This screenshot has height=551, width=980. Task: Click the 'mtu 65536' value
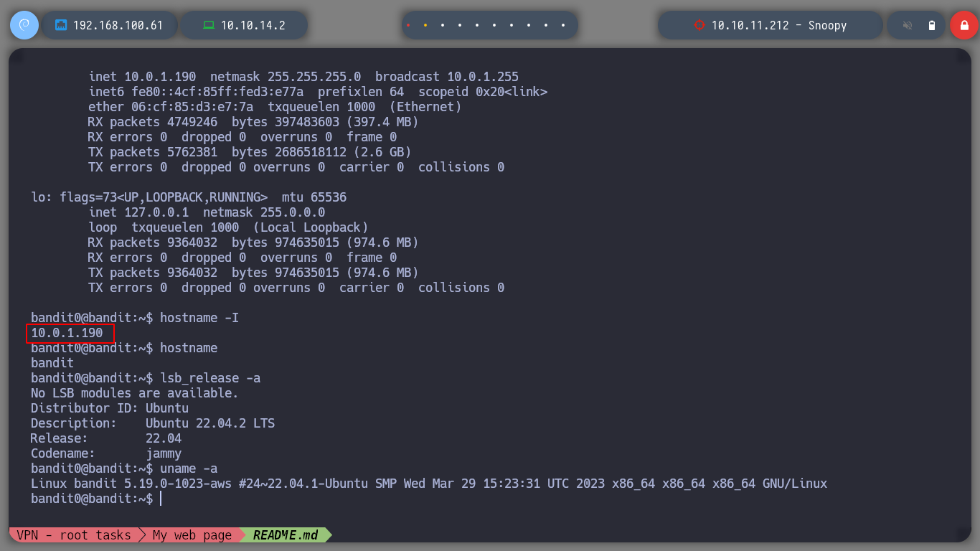(x=314, y=197)
